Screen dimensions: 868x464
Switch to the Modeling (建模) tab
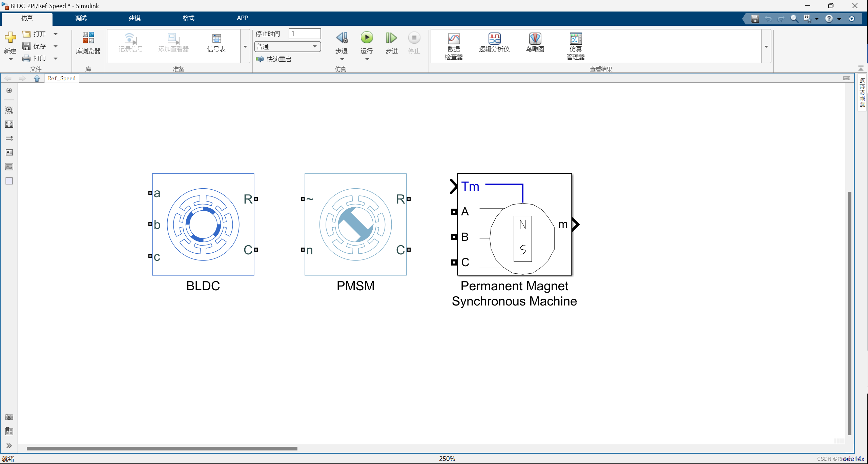135,18
